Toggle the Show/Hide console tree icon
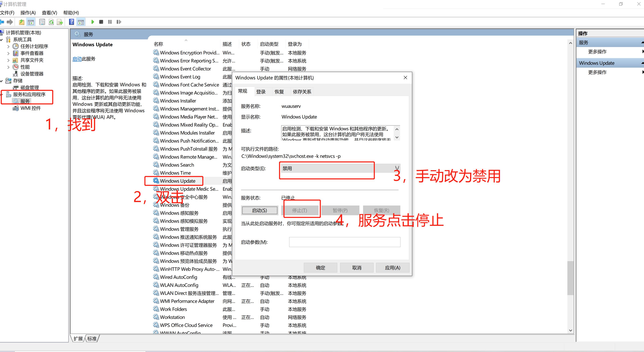644x352 pixels. tap(31, 22)
